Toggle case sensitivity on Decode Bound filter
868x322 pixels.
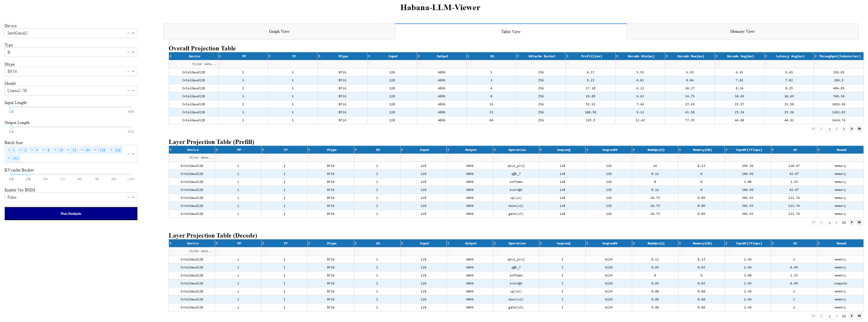point(820,251)
